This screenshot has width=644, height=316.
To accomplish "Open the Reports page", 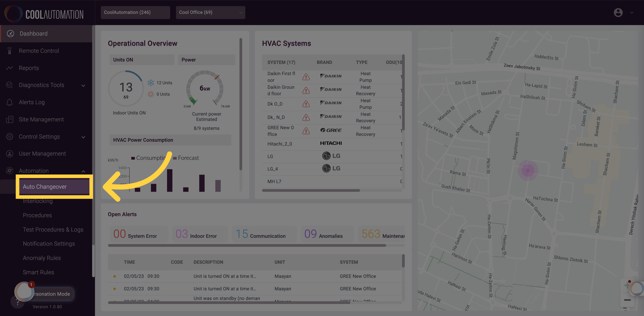I will click(29, 68).
